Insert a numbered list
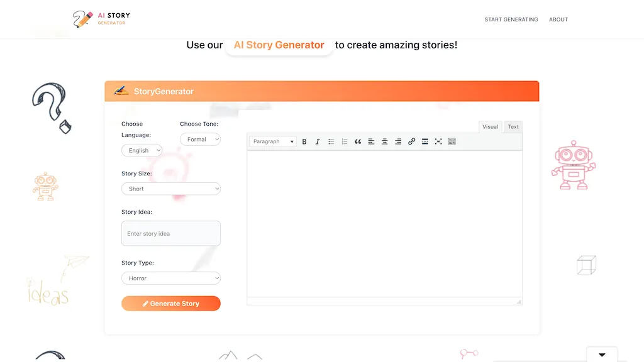Screen dimensions: 644x362 point(345,141)
